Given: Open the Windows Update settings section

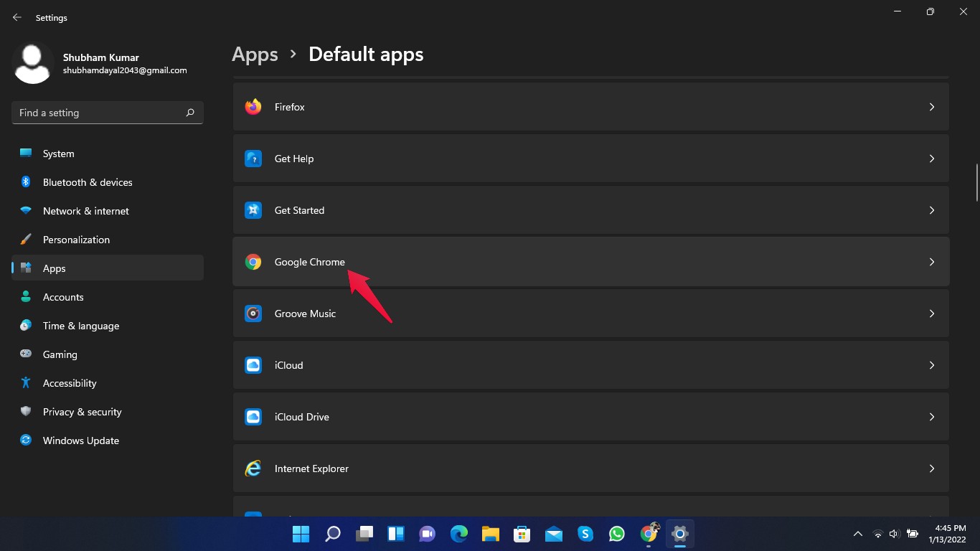Looking at the screenshot, I should 81,441.
